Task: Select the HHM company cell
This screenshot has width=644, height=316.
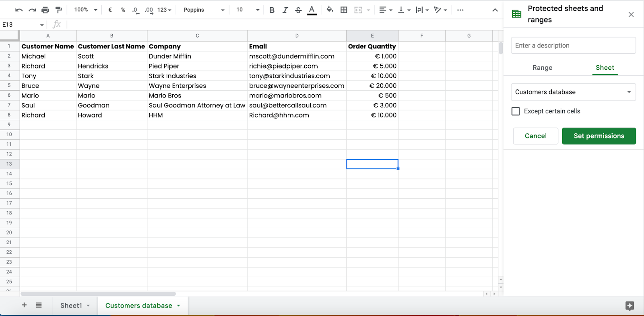Action: click(197, 115)
